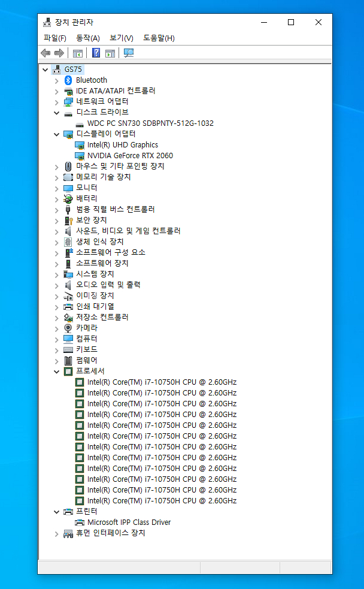Click the show/hide console tree icon
This screenshot has height=589, width=364.
(78, 53)
